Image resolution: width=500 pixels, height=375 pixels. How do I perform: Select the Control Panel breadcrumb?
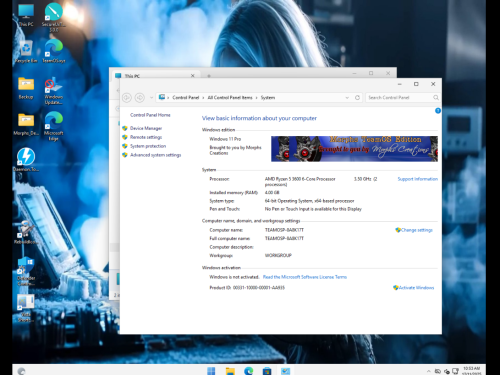[186, 98]
